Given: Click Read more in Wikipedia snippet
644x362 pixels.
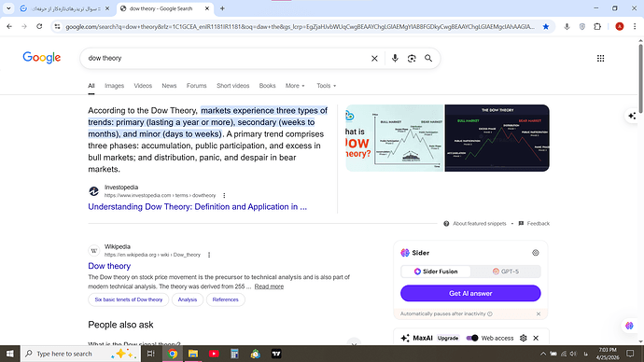Looking at the screenshot, I should (x=269, y=286).
